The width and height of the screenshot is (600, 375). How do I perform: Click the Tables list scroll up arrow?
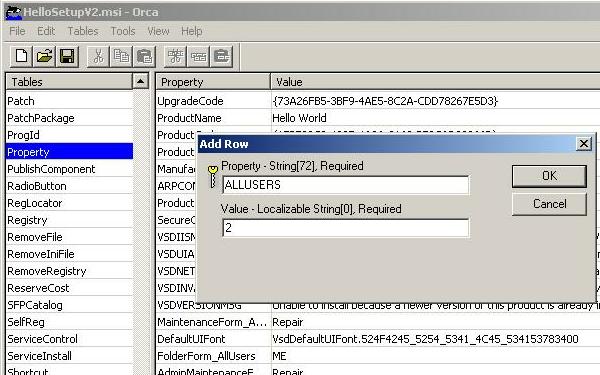tap(140, 81)
